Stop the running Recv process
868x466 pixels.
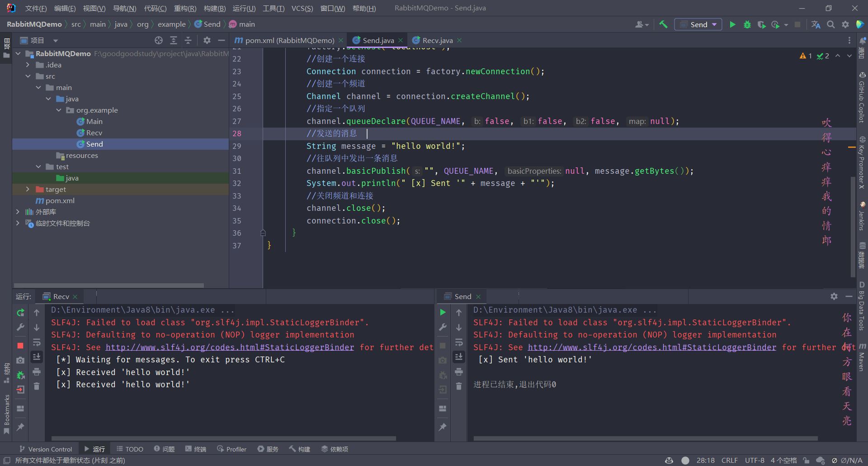pos(20,346)
